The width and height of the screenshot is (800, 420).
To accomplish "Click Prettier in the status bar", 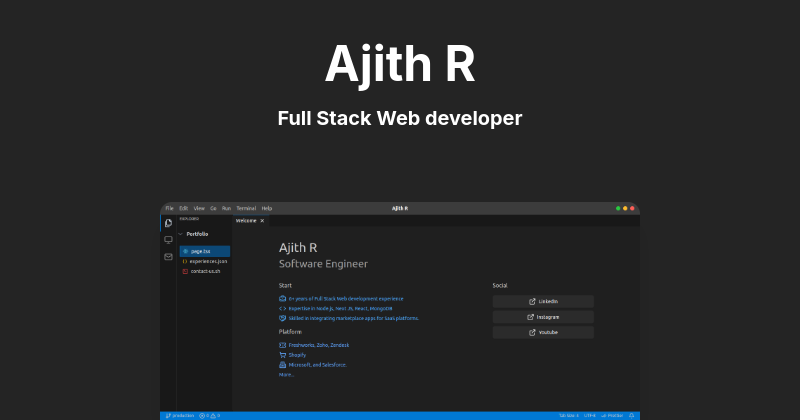I will [612, 416].
